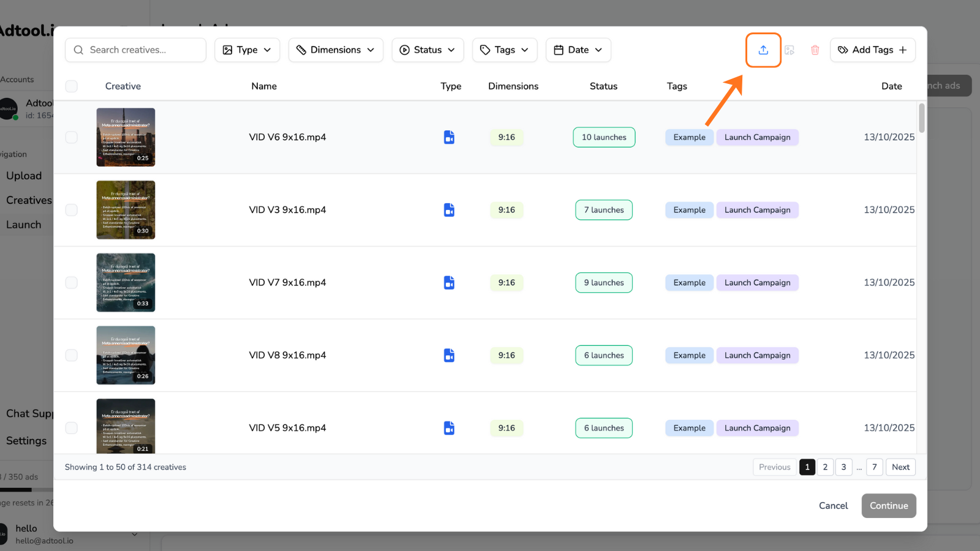The image size is (980, 551).
Task: Click the media preview icon beside upload
Action: (789, 50)
